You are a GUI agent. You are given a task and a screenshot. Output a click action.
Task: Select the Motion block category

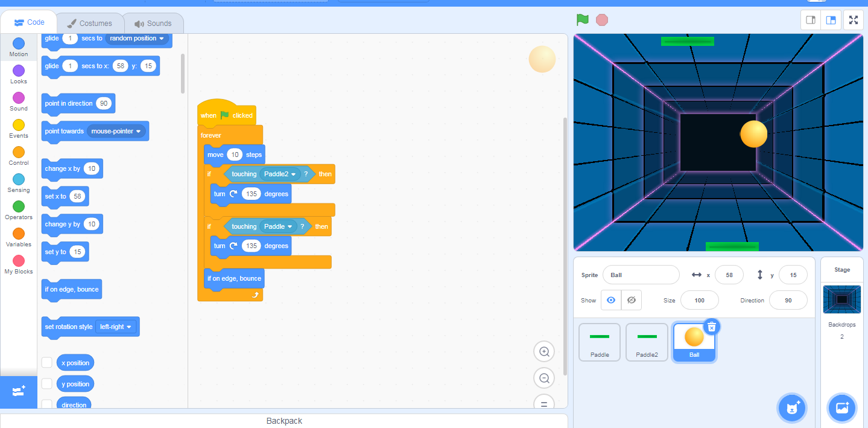pyautogui.click(x=19, y=47)
